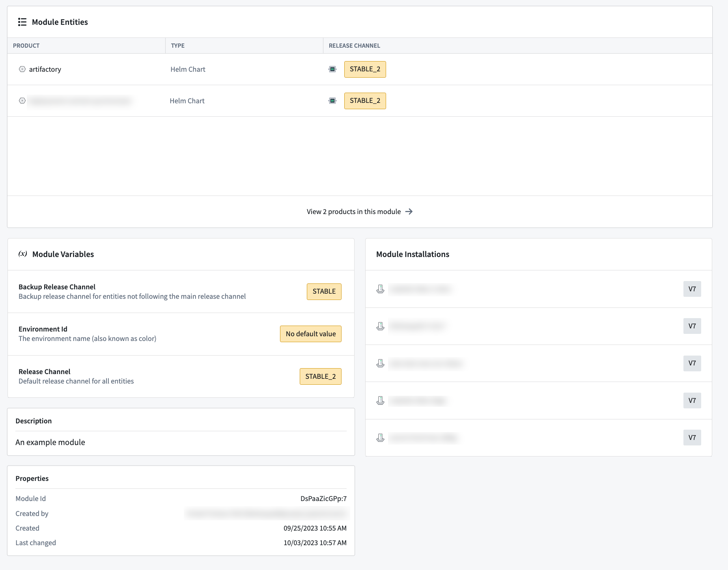The height and width of the screenshot is (570, 728).
Task: Click the Module Entities heading
Action: click(x=60, y=22)
